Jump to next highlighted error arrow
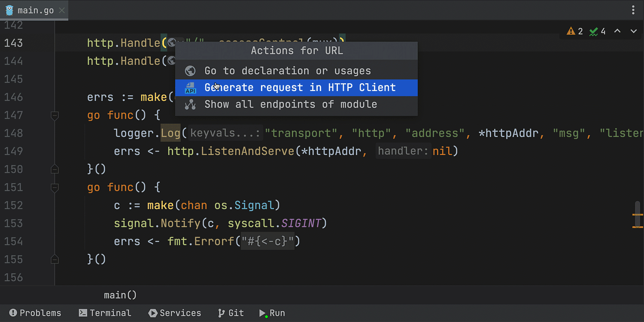Screen dimensions: 644x322 click(x=633, y=31)
